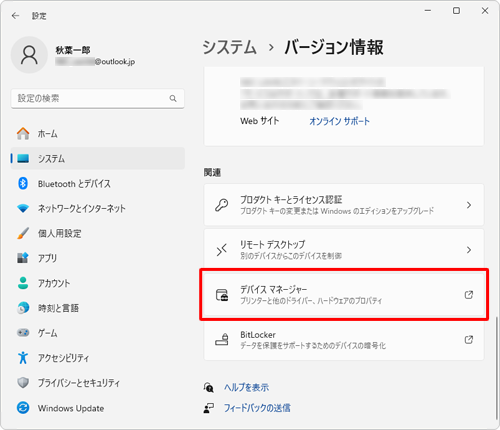The image size is (500, 430).
Task: Click the remote desktop arrows icon
Action: click(x=222, y=250)
